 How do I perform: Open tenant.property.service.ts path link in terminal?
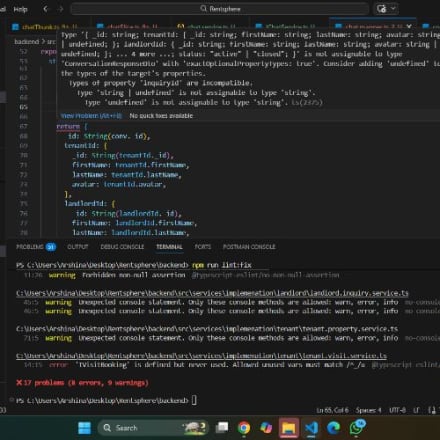tap(207, 329)
